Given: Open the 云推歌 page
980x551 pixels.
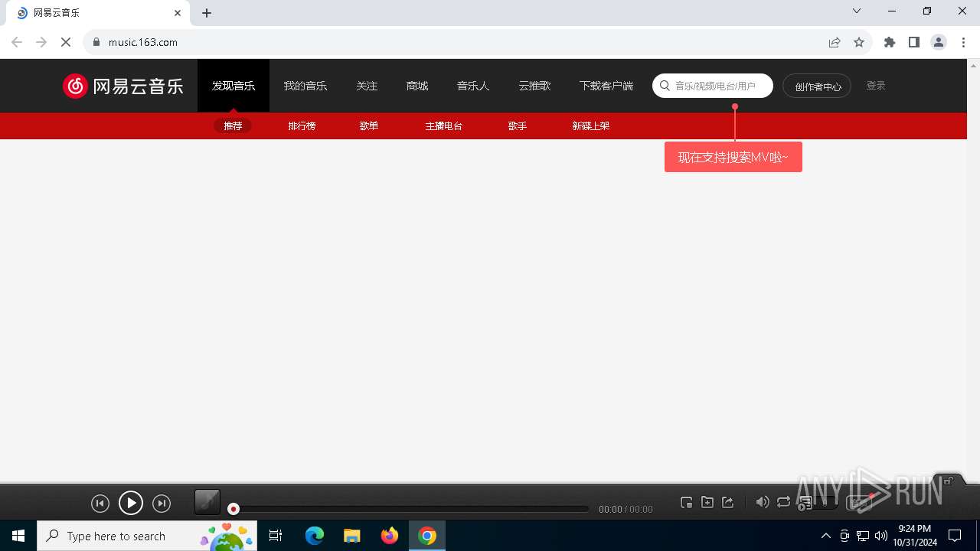Looking at the screenshot, I should point(534,86).
